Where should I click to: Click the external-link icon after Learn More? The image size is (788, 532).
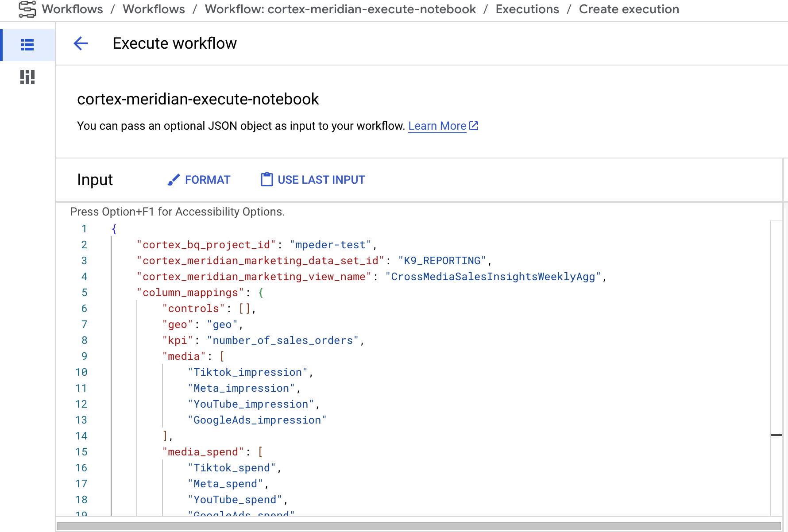point(473,126)
